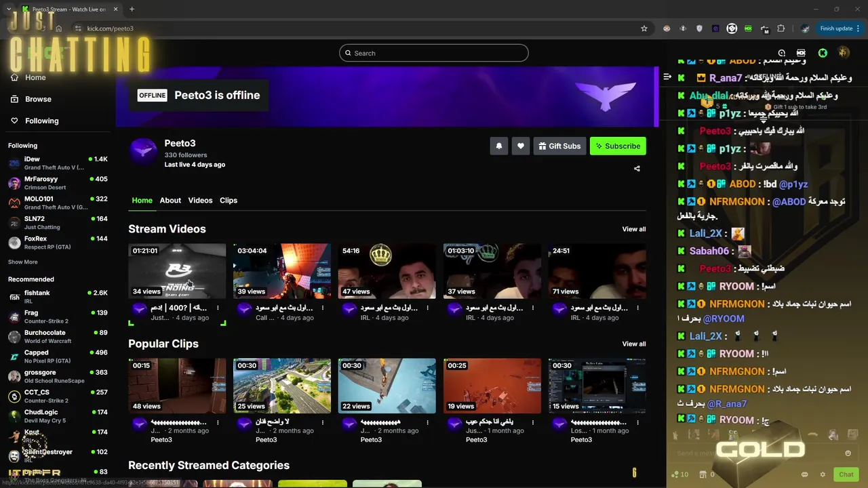Open the 01:03:10 stream video thumbnail
This screenshot has width=868, height=488.
click(492, 271)
